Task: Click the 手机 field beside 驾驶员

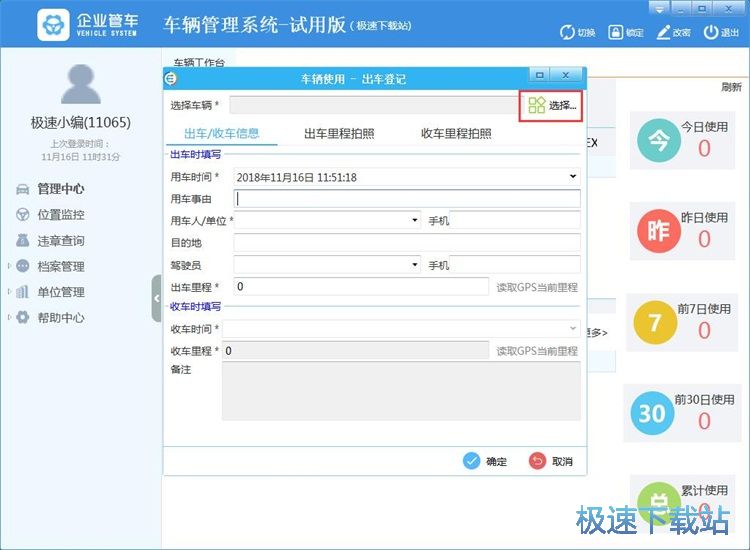Action: pos(515,264)
